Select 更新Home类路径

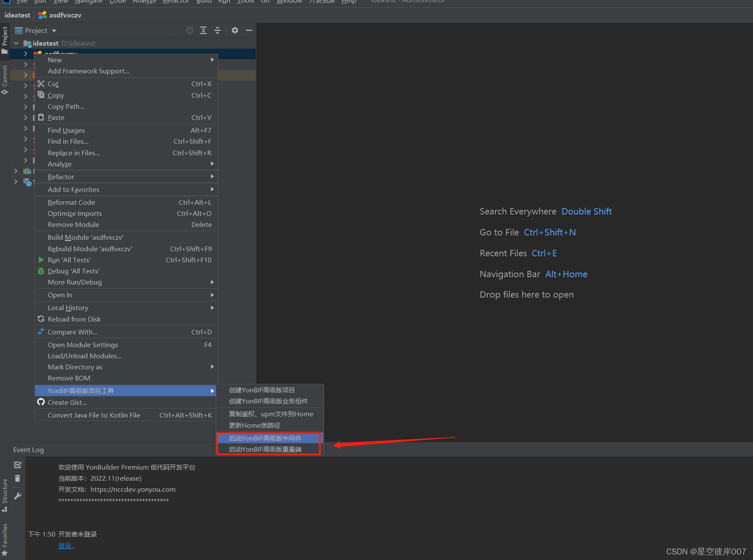pos(270,426)
